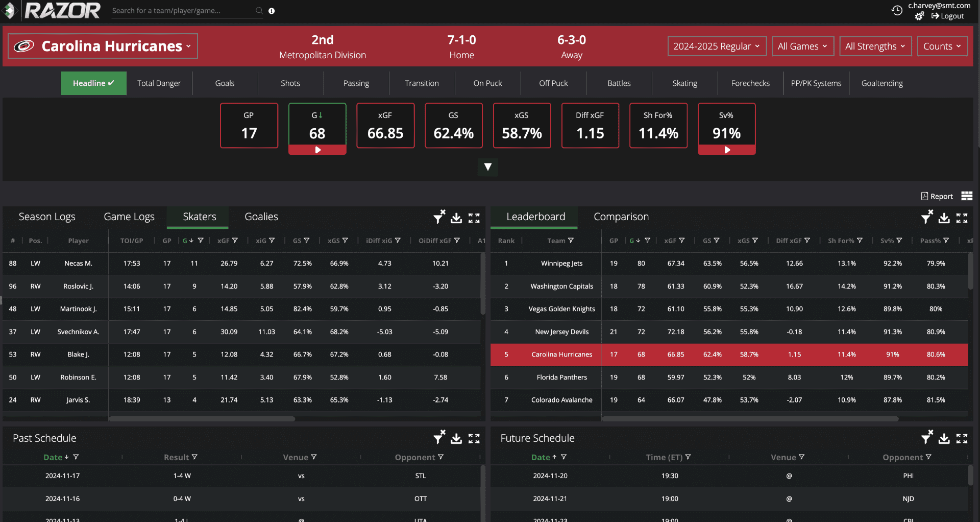This screenshot has width=980, height=522.
Task: Sort Skaters table by G column
Action: point(187,241)
